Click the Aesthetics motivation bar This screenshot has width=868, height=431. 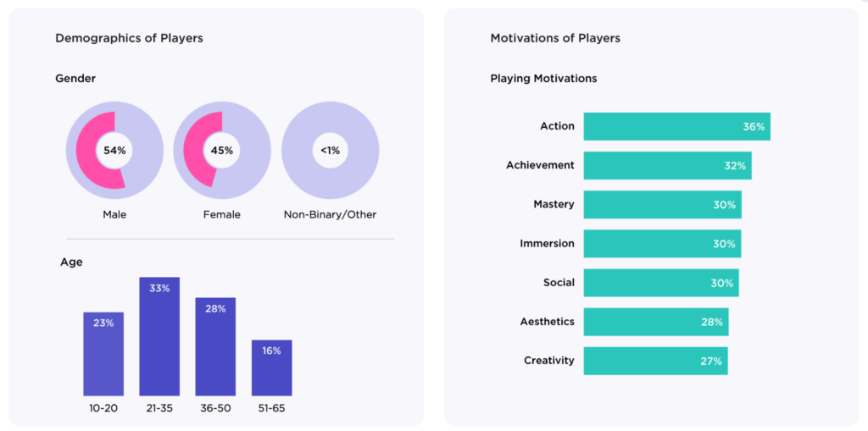656,322
